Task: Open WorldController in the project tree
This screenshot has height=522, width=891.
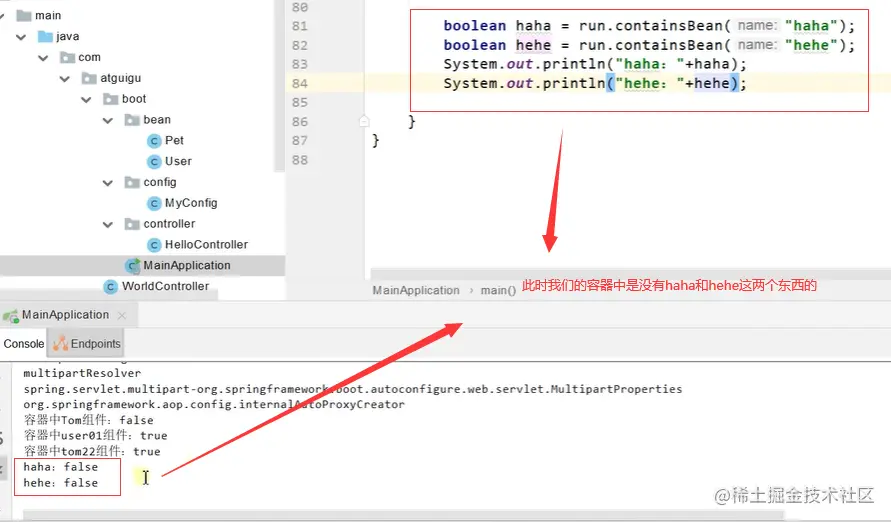Action: pyautogui.click(x=165, y=286)
